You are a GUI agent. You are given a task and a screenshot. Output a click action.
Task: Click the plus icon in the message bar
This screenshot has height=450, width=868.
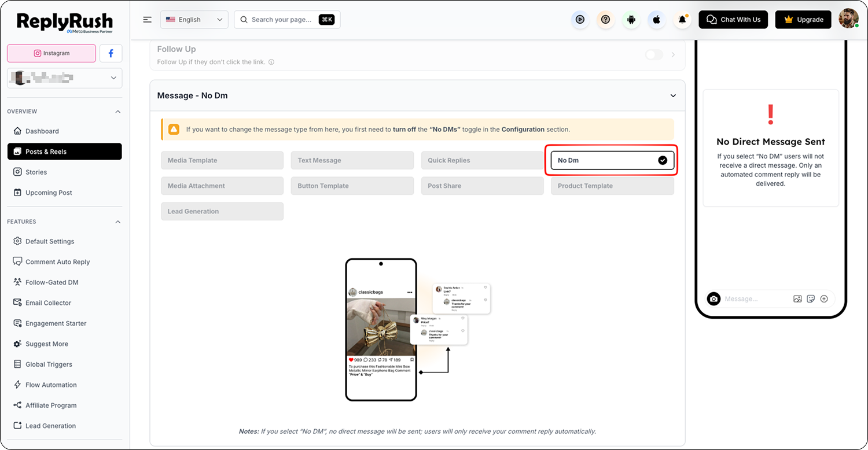coord(824,298)
